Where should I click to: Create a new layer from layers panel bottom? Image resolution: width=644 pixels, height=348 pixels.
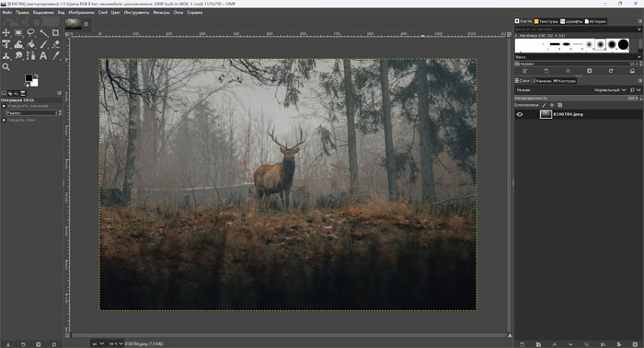click(523, 344)
